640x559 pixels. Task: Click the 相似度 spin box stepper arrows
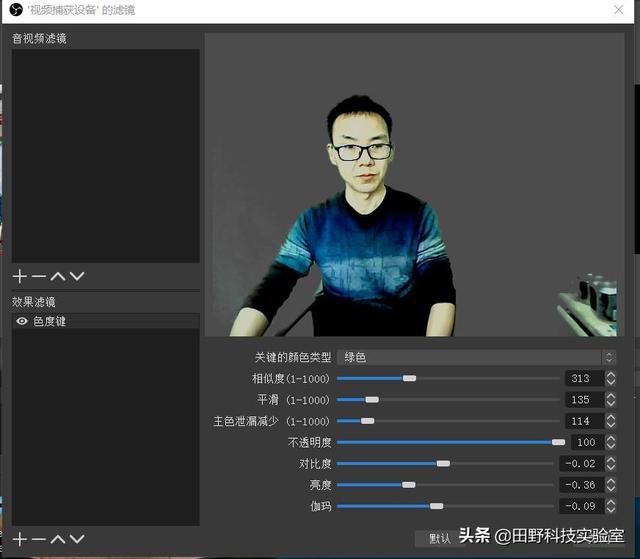[610, 378]
